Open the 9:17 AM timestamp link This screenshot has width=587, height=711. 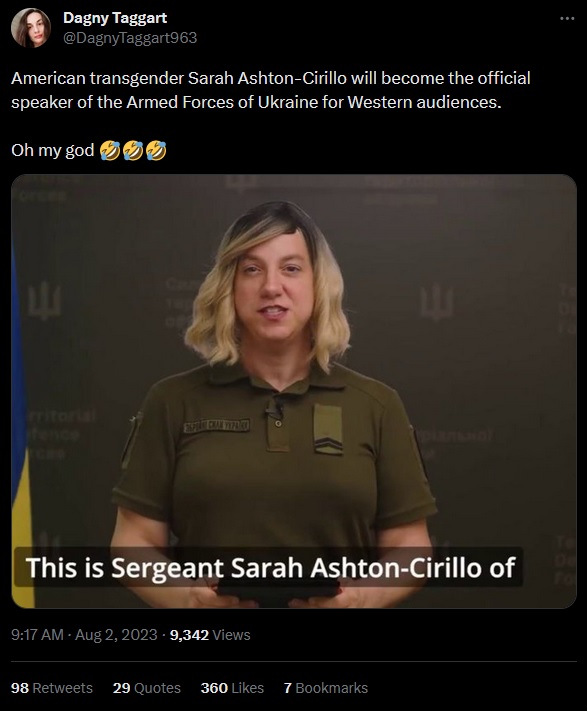(37, 635)
